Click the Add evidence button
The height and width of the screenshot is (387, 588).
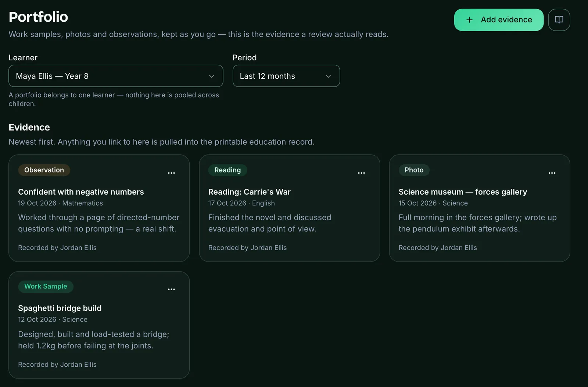pos(499,20)
